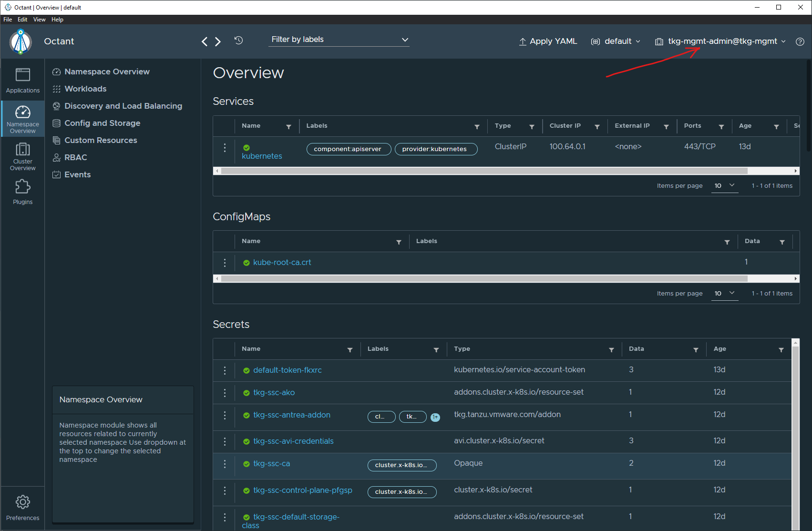This screenshot has width=812, height=531.
Task: Expand the Filter by labels dropdown
Action: click(x=339, y=40)
